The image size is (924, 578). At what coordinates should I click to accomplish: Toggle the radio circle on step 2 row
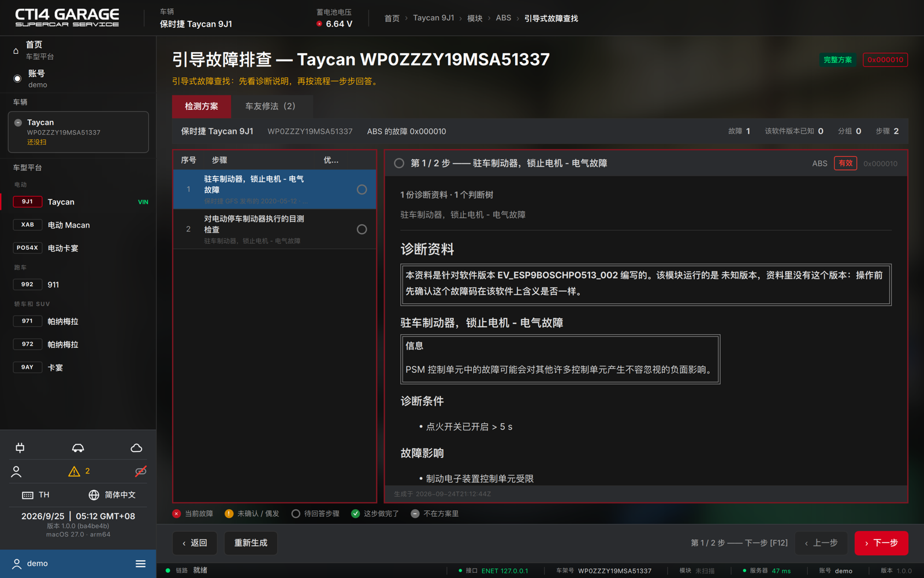pos(362,229)
